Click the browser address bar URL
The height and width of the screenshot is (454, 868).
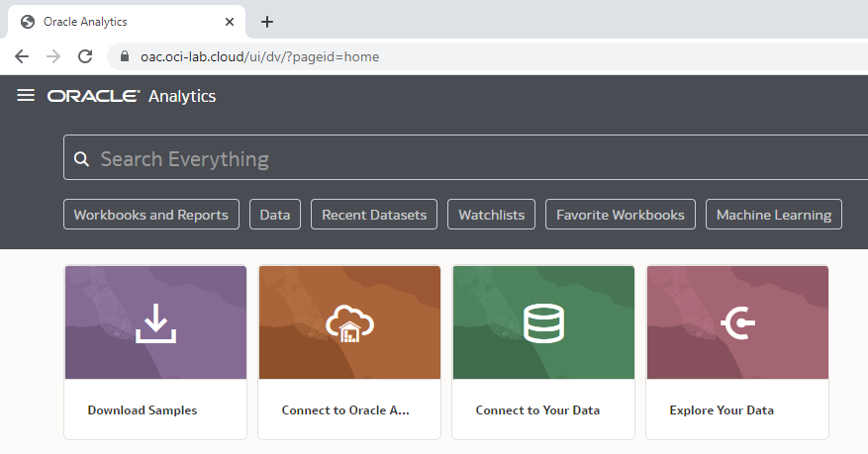259,56
